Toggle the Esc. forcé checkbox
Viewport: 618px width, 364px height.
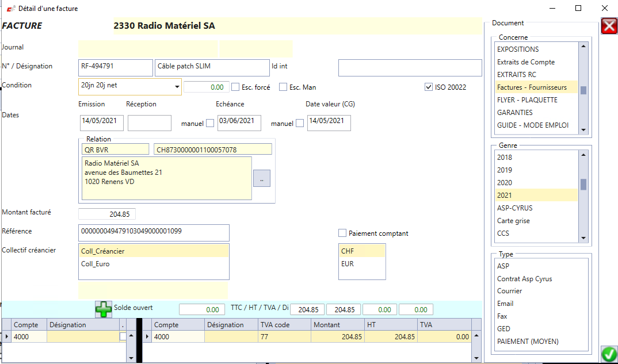235,87
